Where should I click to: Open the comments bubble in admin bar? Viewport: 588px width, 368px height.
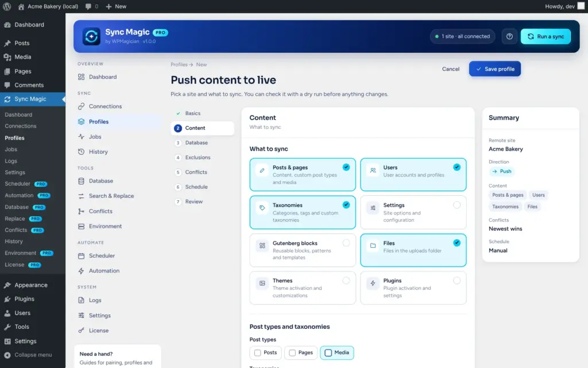(x=88, y=6)
